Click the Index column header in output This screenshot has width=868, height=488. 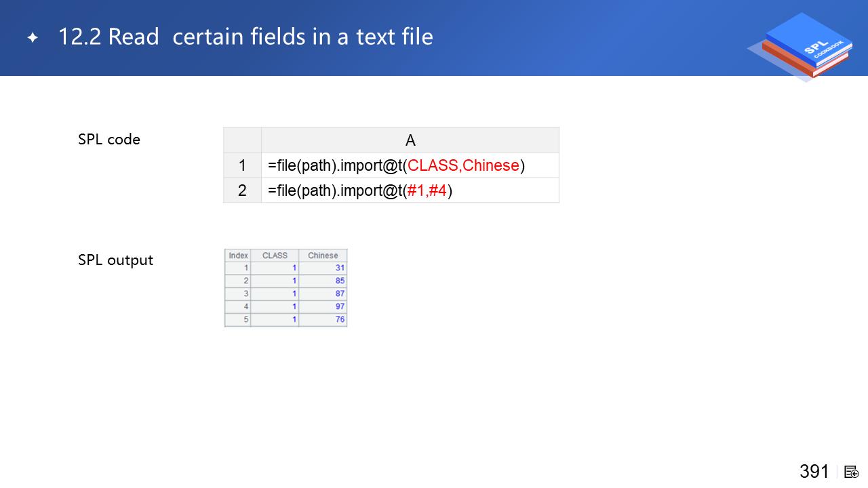point(238,256)
